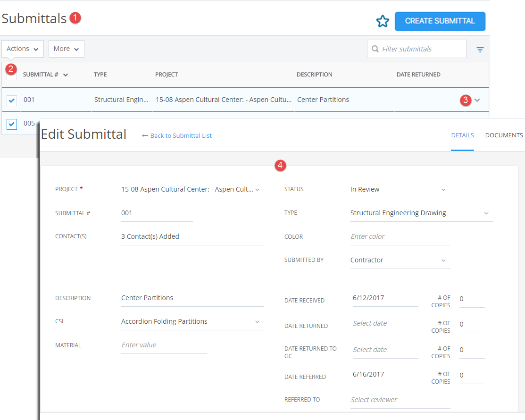Switch to the Documents tab
525x420 pixels.
pyautogui.click(x=504, y=135)
